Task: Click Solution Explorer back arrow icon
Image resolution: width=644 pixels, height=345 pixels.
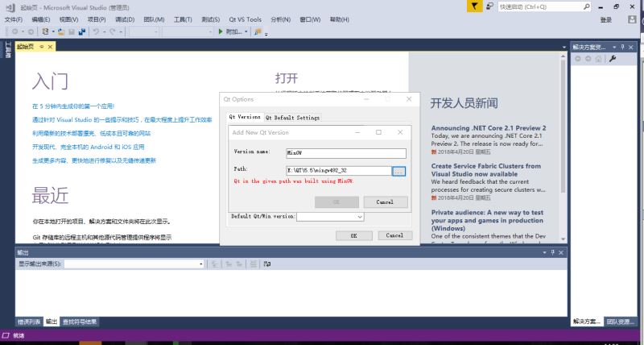Action: [578, 59]
